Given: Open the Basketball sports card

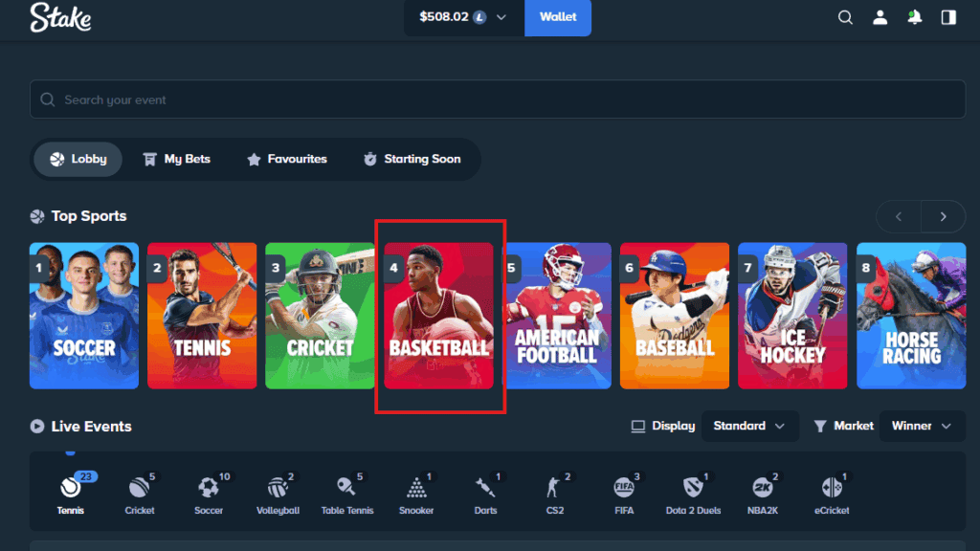Looking at the screenshot, I should pos(438,316).
